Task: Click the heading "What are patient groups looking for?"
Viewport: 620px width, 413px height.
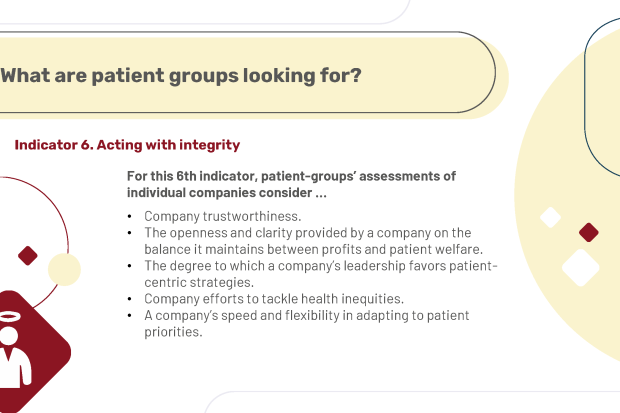Action: pos(181,75)
